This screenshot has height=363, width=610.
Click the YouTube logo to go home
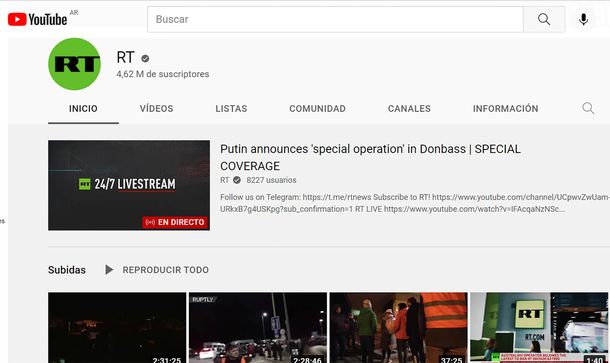tap(37, 19)
